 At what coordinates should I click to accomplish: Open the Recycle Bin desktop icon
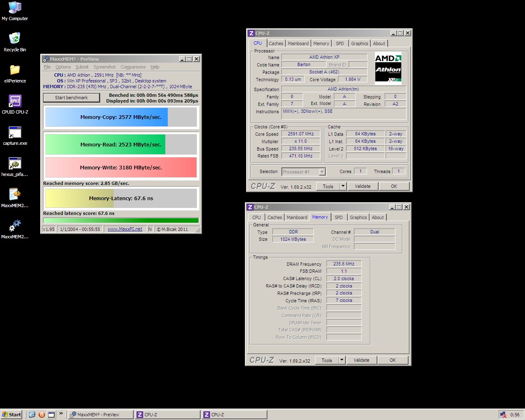point(15,42)
